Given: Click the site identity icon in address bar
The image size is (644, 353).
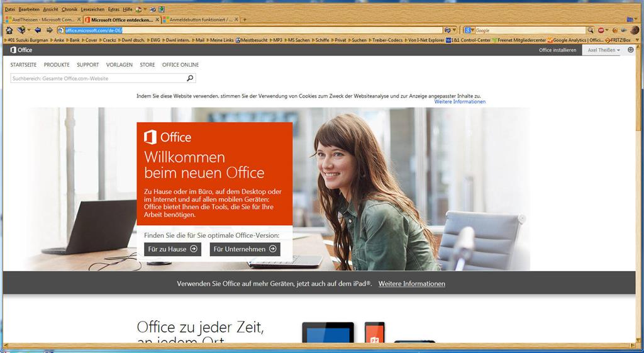Looking at the screenshot, I should pos(61,30).
